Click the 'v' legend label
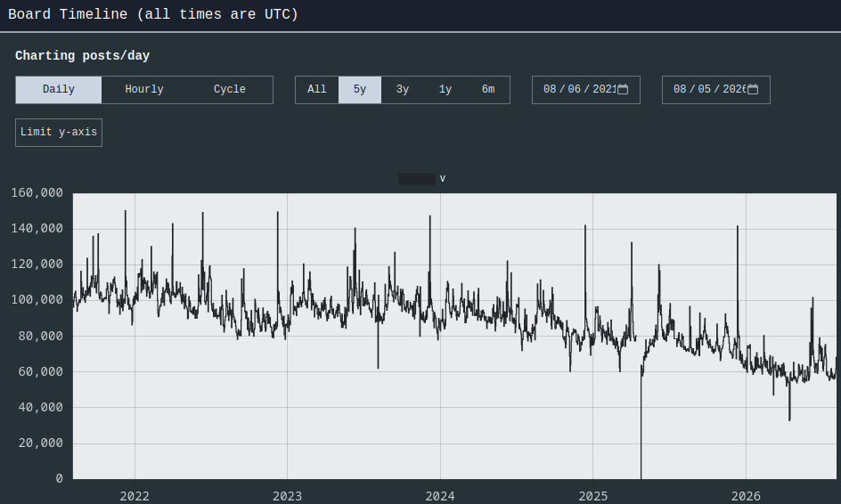Viewport: 841px width, 504px height. coord(443,179)
